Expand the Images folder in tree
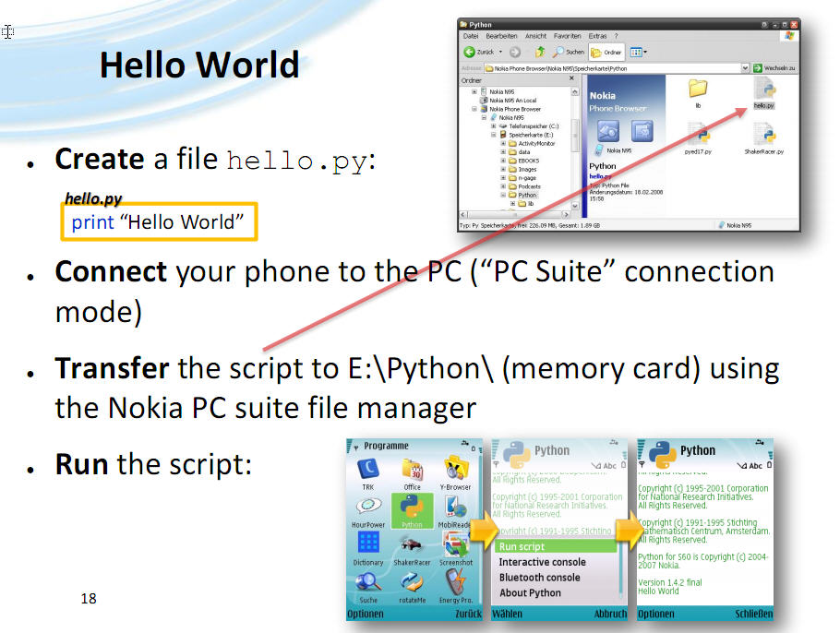This screenshot has width=840, height=633. (503, 169)
